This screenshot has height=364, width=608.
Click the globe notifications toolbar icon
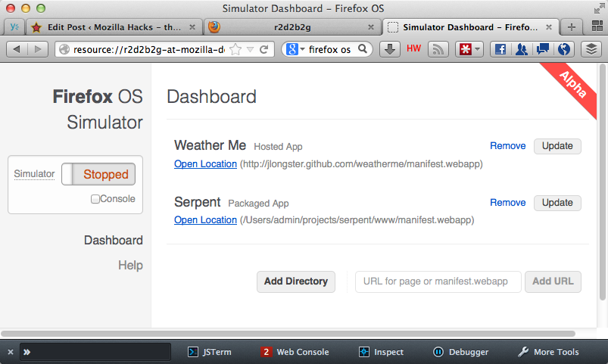(x=564, y=49)
